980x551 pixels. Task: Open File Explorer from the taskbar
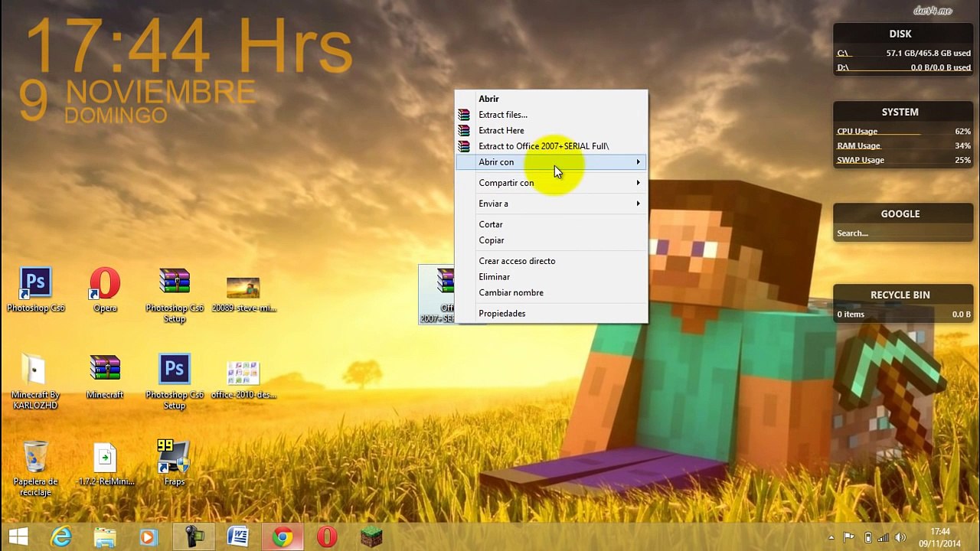(105, 537)
